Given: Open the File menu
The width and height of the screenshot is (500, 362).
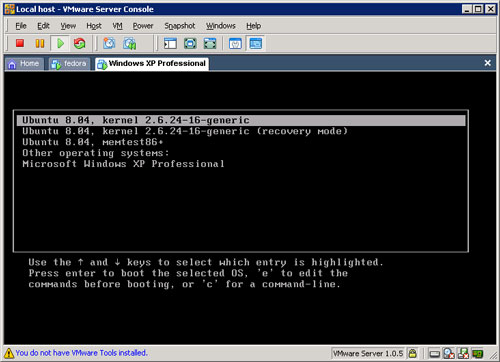Looking at the screenshot, I should coord(21,26).
